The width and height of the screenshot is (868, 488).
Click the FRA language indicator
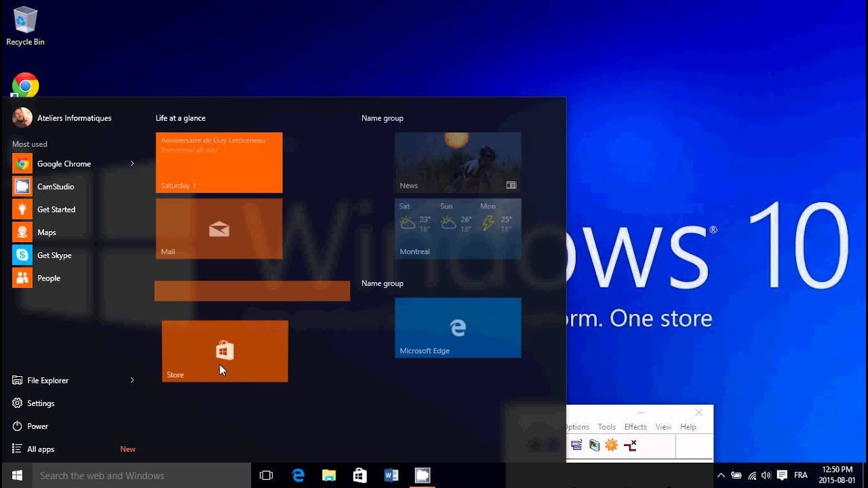801,476
